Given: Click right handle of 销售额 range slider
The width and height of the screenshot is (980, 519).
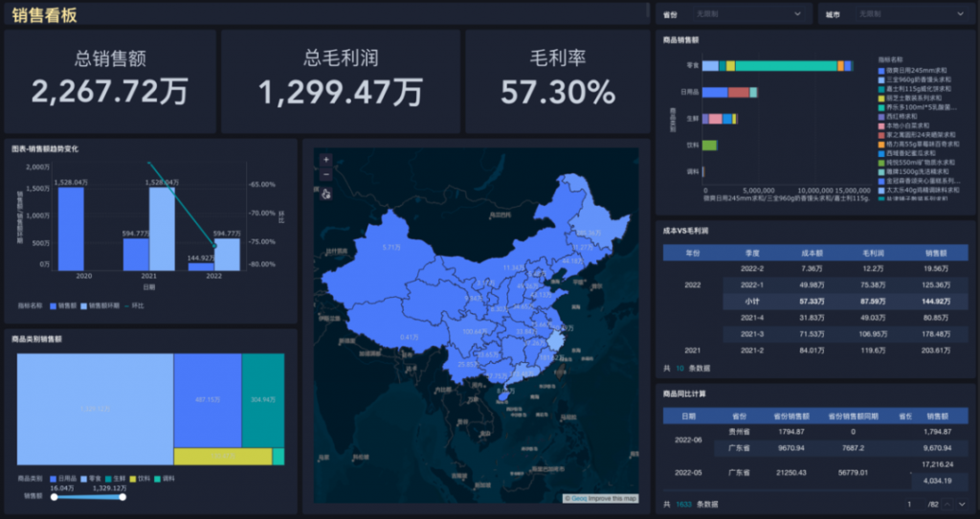Looking at the screenshot, I should click(122, 496).
